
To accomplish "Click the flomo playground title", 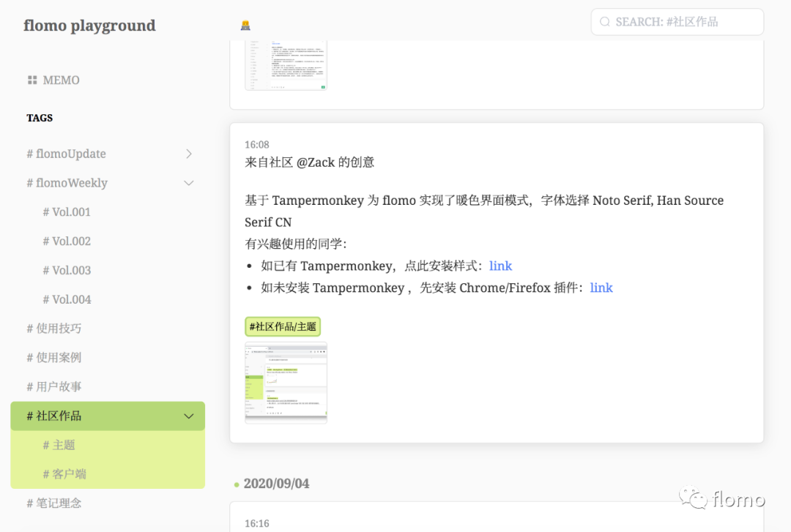I will tap(89, 25).
